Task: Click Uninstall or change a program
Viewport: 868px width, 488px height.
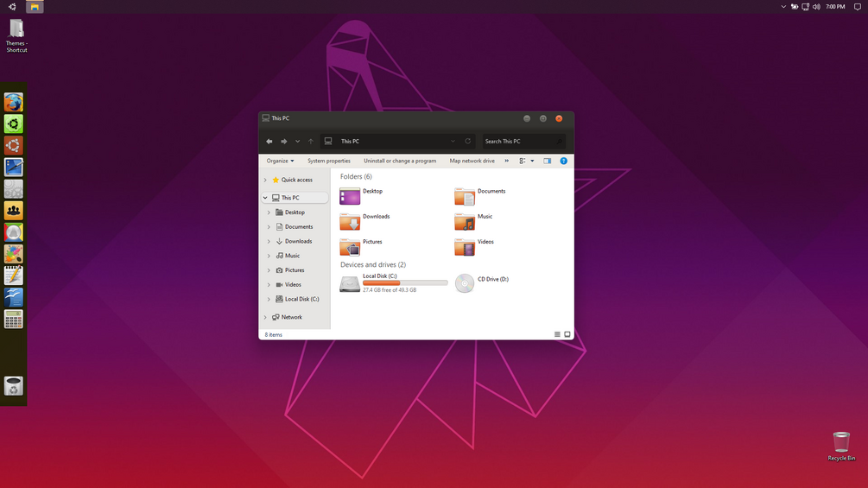Action: 400,161
